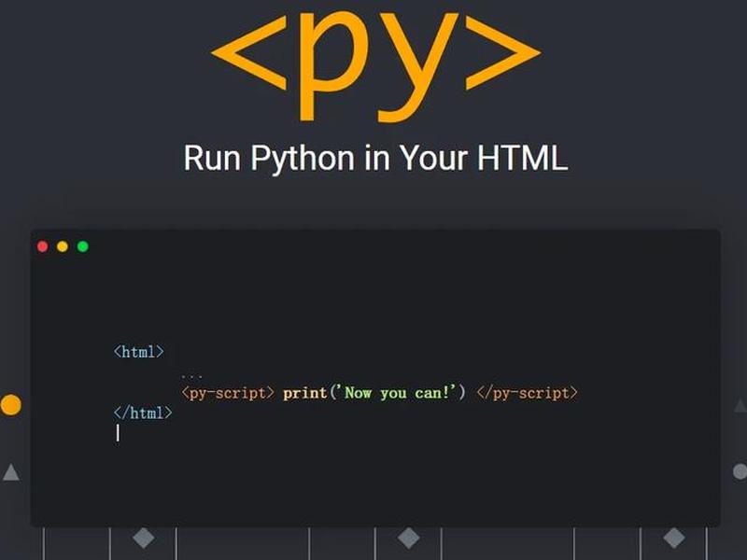Click the ellipsis above py-script line

tap(192, 377)
